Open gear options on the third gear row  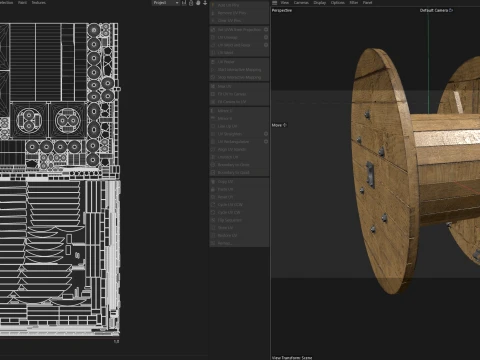266,45
